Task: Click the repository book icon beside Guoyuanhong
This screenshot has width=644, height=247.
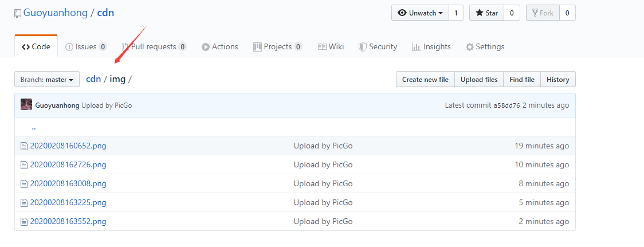Action: [x=18, y=14]
